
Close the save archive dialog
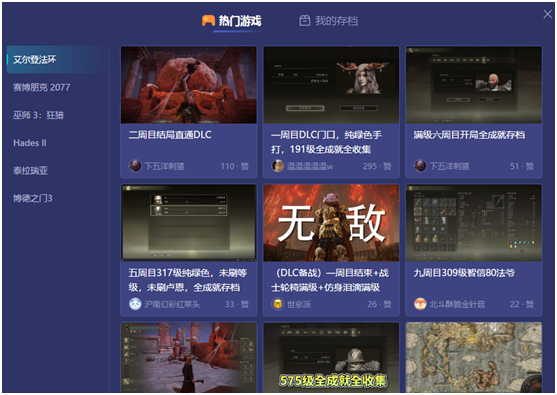[547, 14]
